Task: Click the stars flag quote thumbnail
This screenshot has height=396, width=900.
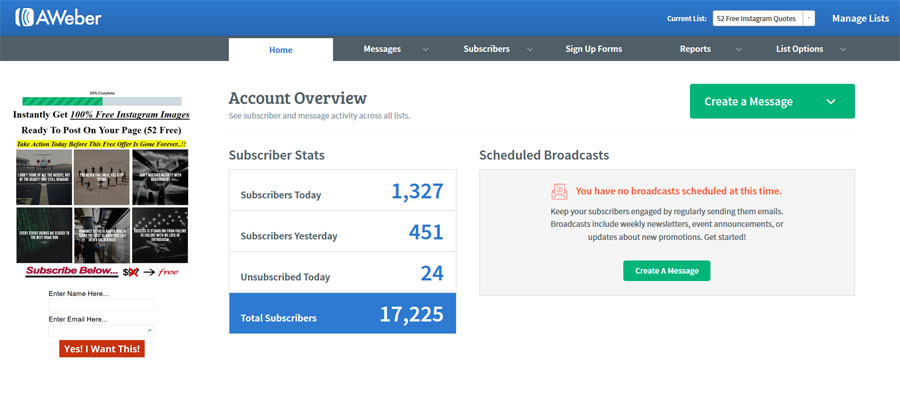Action: click(x=160, y=235)
